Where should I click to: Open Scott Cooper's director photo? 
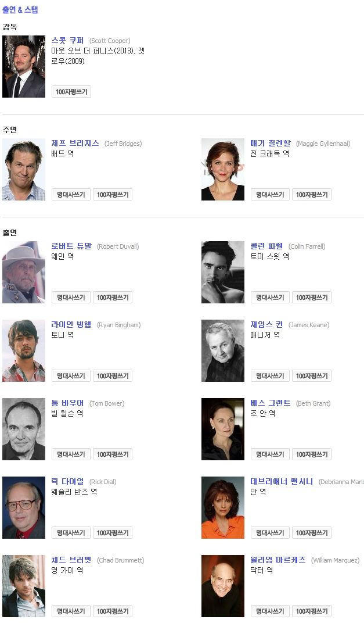(x=24, y=66)
